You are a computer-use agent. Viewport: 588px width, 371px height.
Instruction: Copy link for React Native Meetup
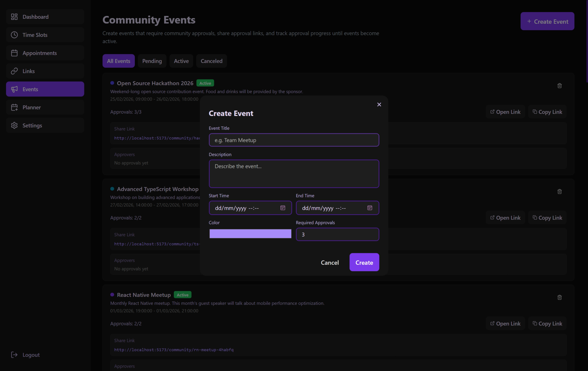click(x=547, y=323)
